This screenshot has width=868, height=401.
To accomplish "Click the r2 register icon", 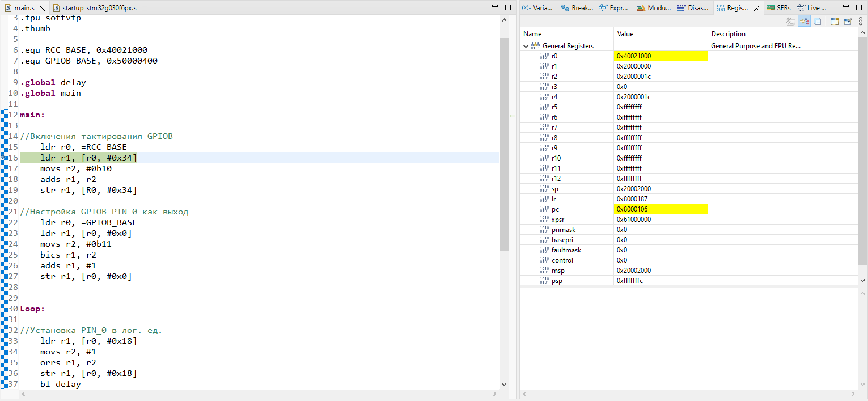I will (x=544, y=77).
